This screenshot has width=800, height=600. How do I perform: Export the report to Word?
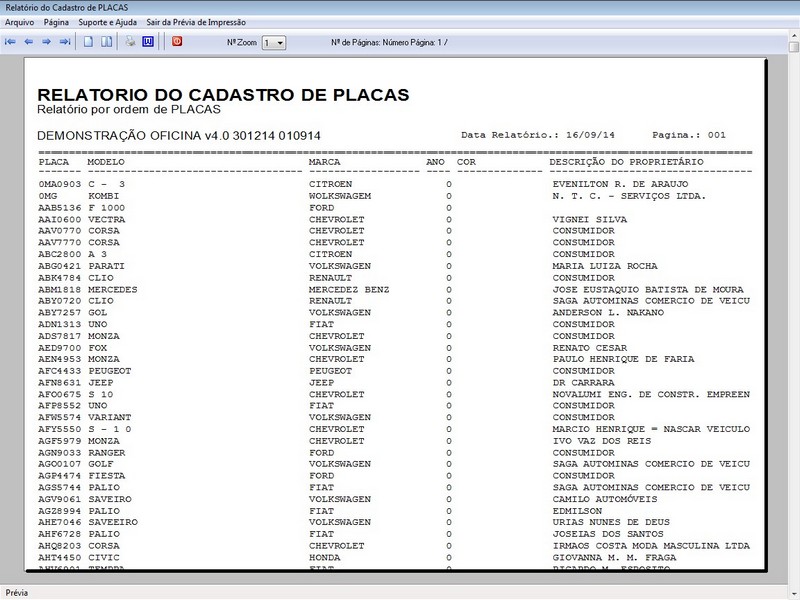click(148, 42)
